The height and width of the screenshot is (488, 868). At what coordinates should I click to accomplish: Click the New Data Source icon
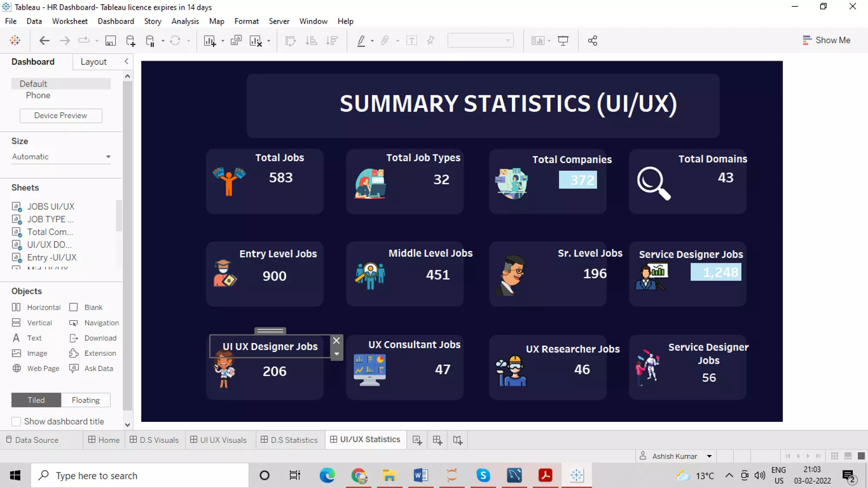tap(131, 41)
